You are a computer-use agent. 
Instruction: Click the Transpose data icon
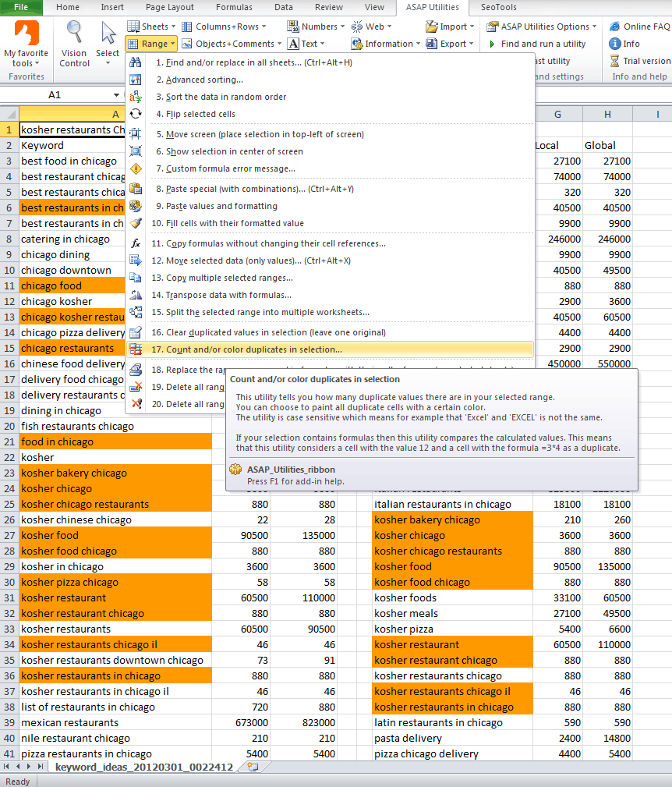pyautogui.click(x=136, y=295)
